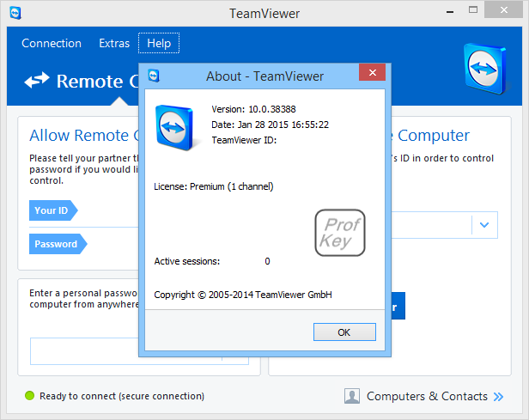
Task: Click the License: Premium (1 channel) text
Action: point(214,186)
